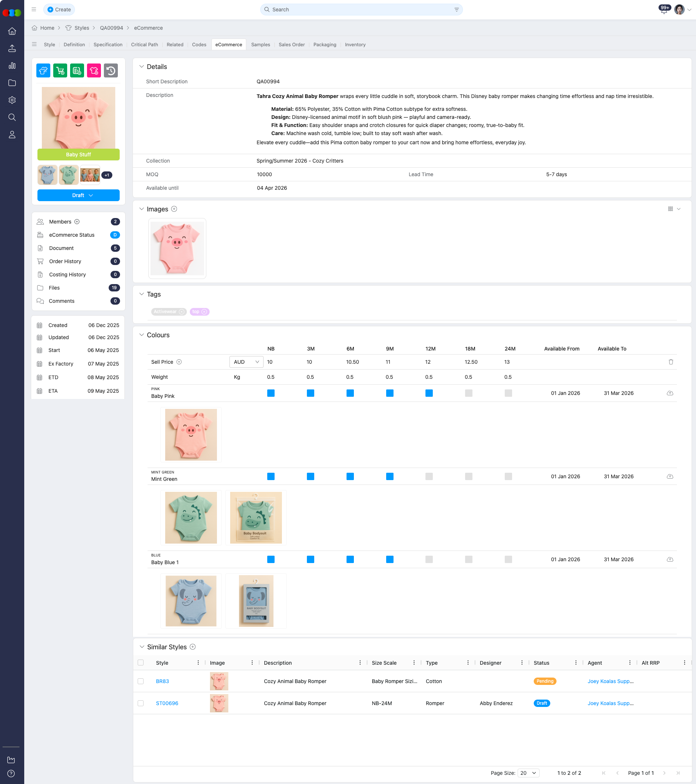Open the ST00696 style link
The height and width of the screenshot is (784, 696).
point(167,703)
